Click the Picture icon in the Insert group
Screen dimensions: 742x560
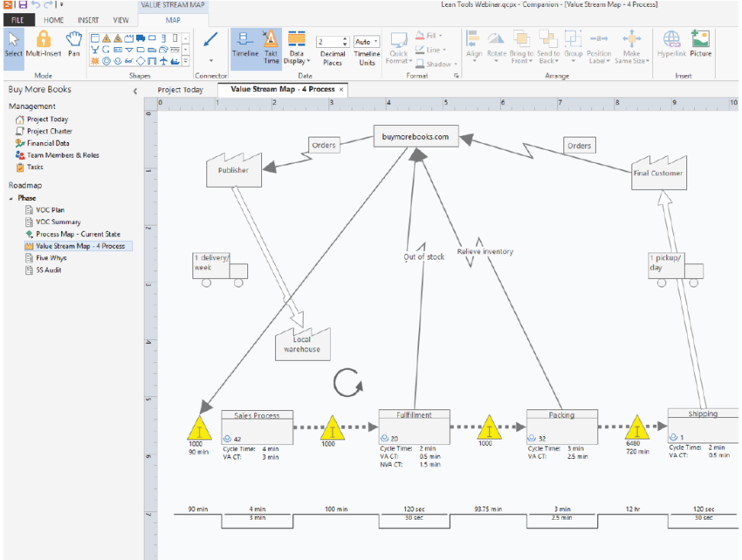tap(701, 40)
